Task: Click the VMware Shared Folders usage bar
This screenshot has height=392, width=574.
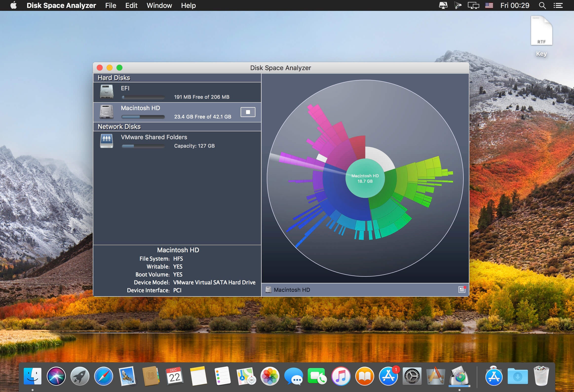Action: tap(143, 146)
